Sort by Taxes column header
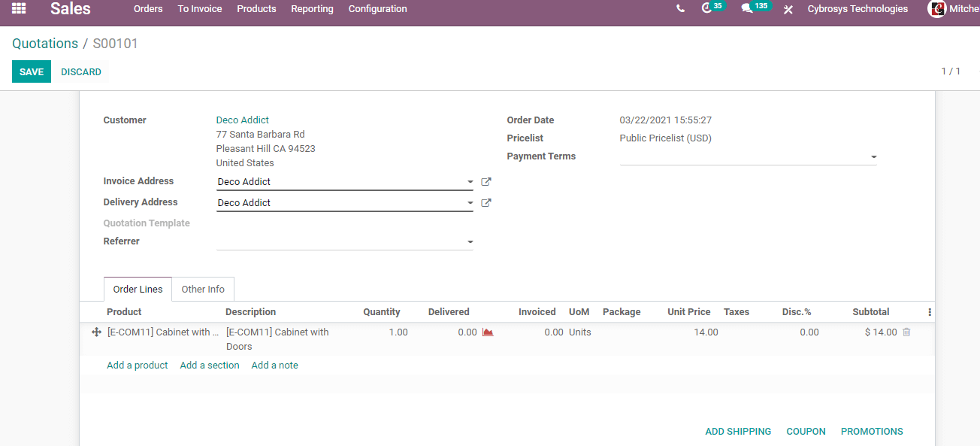This screenshot has height=446, width=980. point(737,312)
